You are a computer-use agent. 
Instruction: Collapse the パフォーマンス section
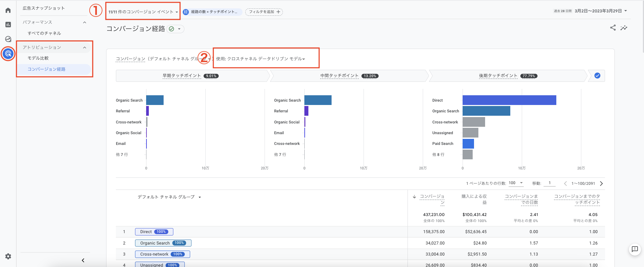85,22
